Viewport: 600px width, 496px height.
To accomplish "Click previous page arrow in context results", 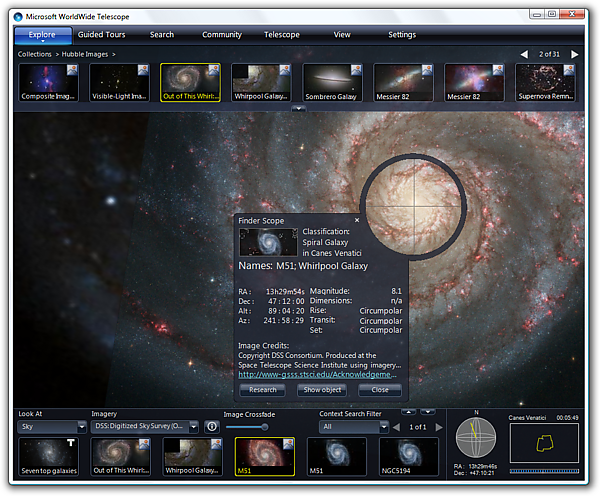I will pos(395,427).
